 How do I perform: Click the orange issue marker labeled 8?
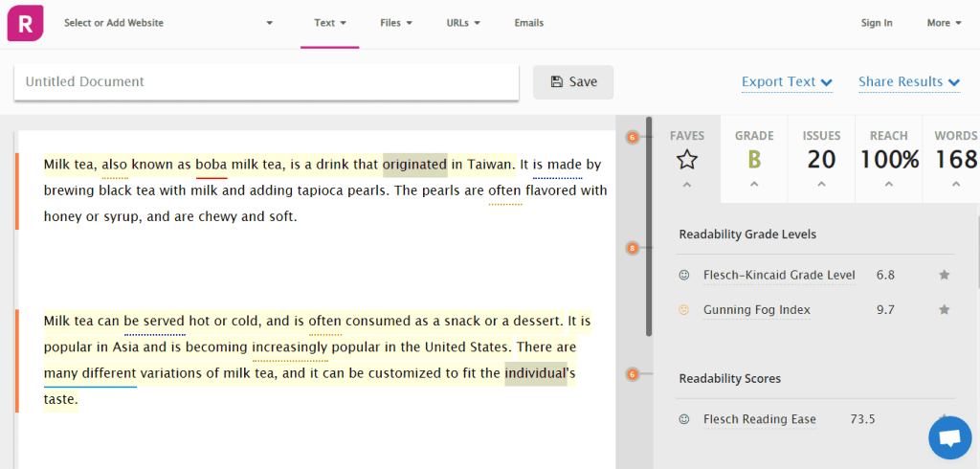pos(632,249)
